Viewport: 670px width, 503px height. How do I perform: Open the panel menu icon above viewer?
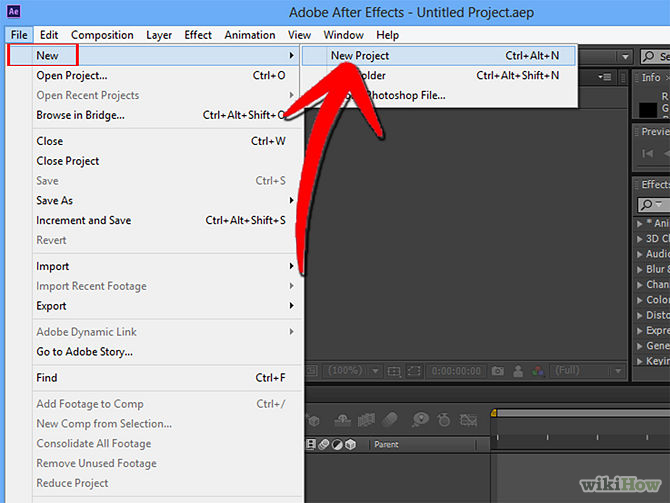point(604,77)
